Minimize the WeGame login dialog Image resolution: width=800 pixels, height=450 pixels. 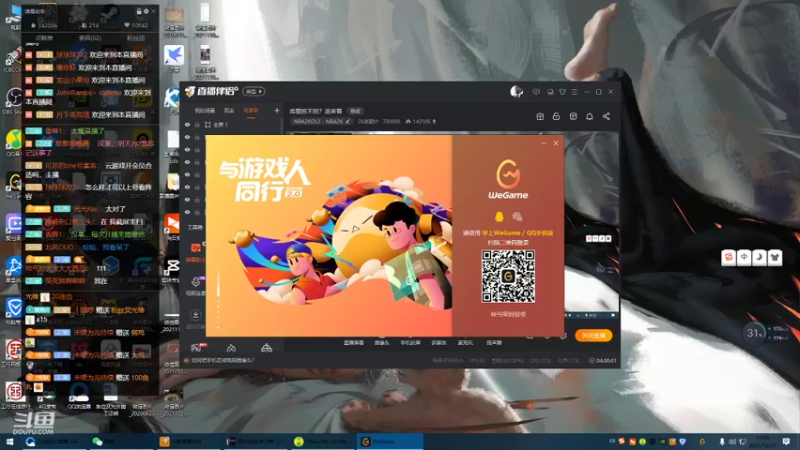544,143
